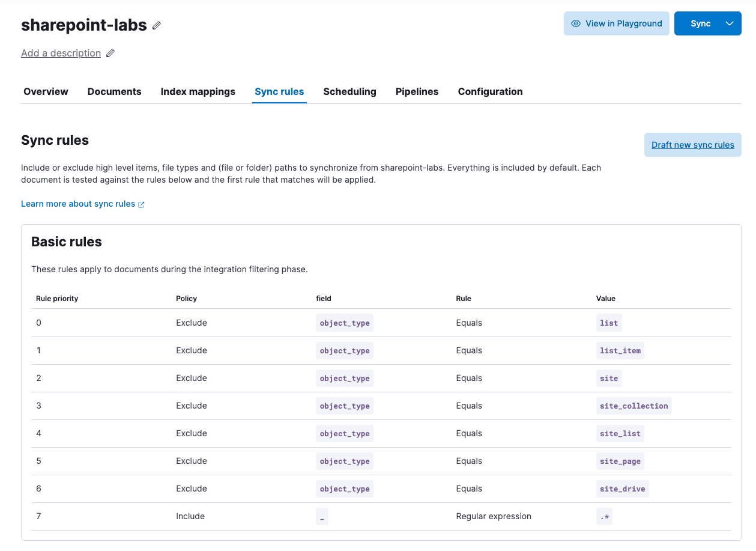Click Draft new sync rules

692,145
